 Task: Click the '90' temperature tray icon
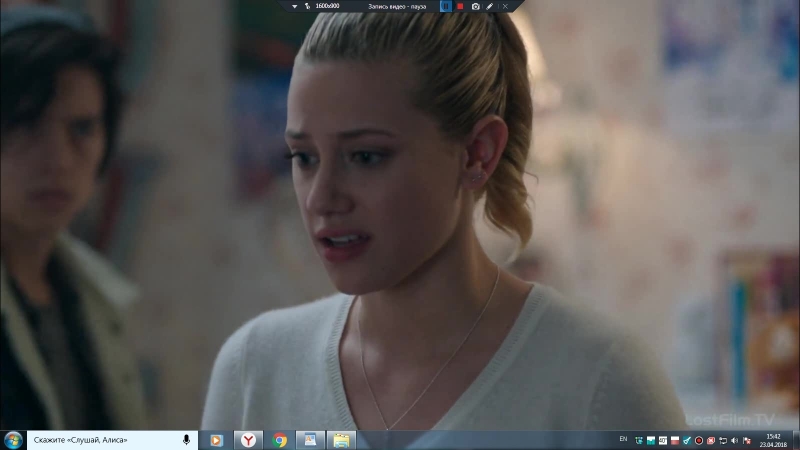tap(663, 440)
